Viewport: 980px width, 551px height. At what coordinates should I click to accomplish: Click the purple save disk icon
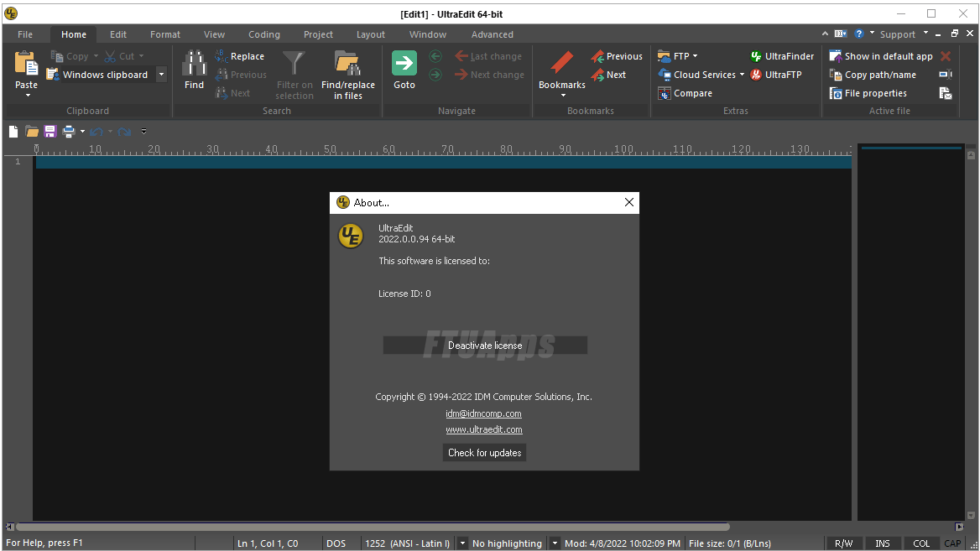click(50, 131)
